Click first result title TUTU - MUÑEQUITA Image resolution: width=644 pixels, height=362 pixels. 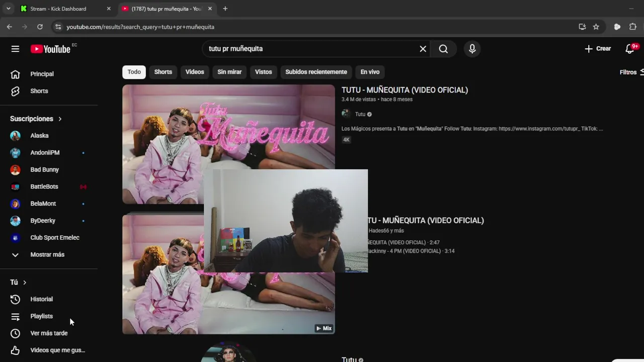[x=405, y=90]
